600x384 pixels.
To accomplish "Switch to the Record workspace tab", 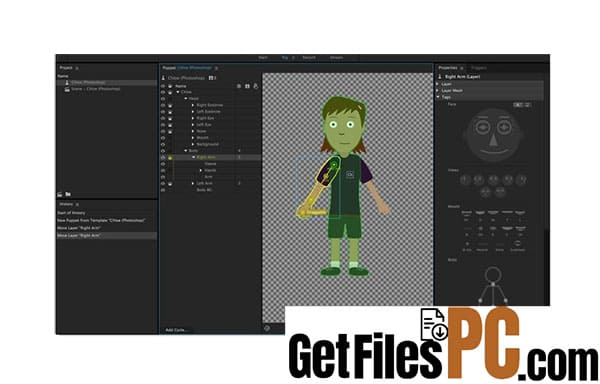I will (x=309, y=58).
